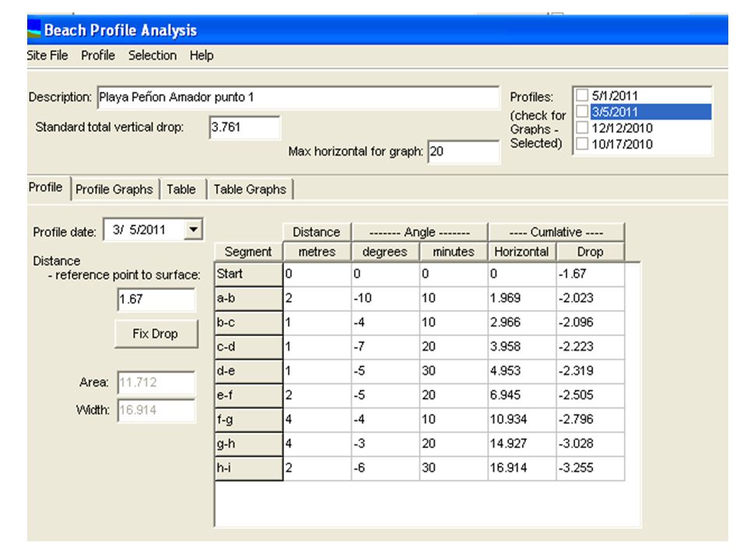Click the Horizontal cell showing 1.969
Screen dimensions: 747x560
pos(522,298)
